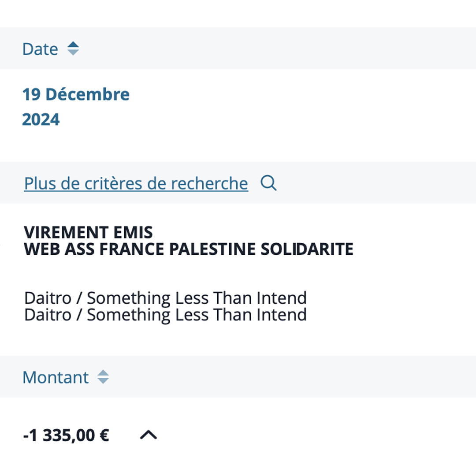Click the Date sort arrows icon
Image resolution: width=476 pixels, height=476 pixels.
coord(73,48)
